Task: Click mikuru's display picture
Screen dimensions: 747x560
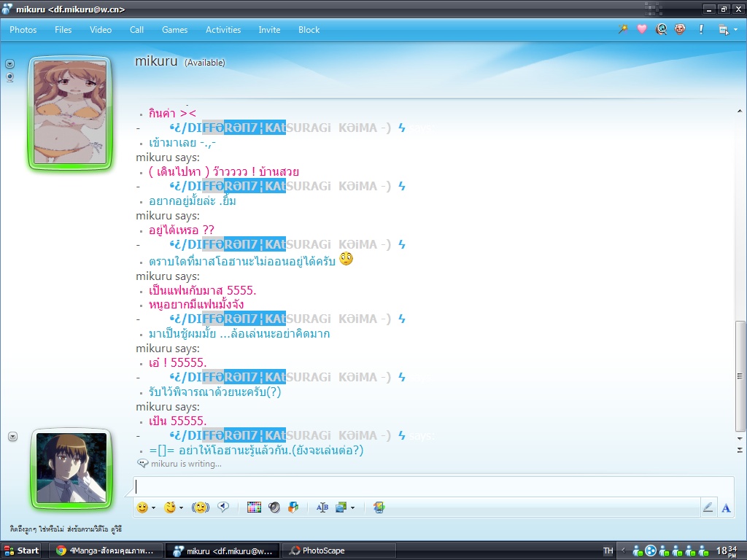Action: click(70, 112)
